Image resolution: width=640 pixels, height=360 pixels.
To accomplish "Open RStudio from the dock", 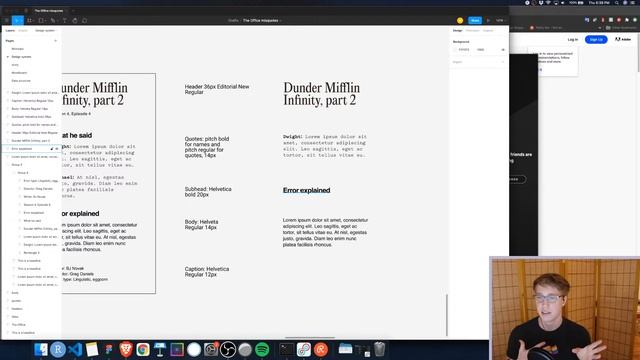I will pos(58,350).
